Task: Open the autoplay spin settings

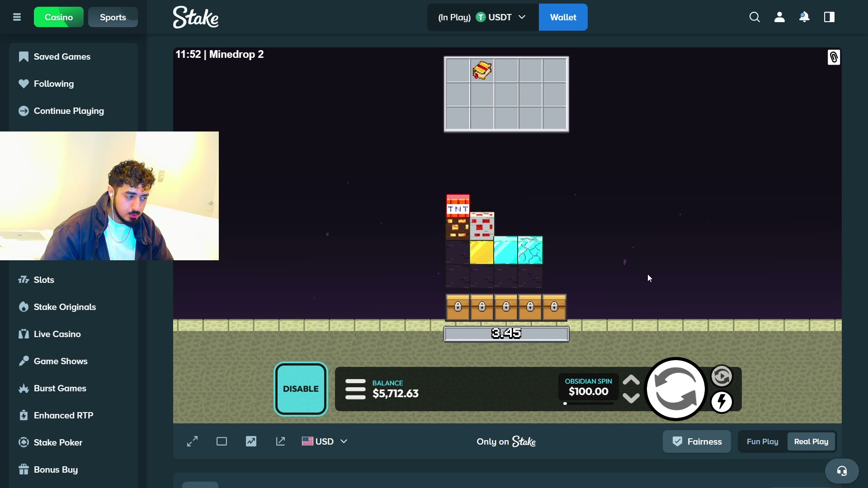Action: coord(722,376)
